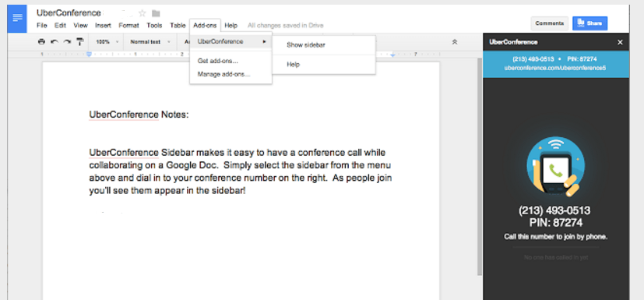
Task: Expand the UberConference add-on submenu
Action: pos(231,41)
